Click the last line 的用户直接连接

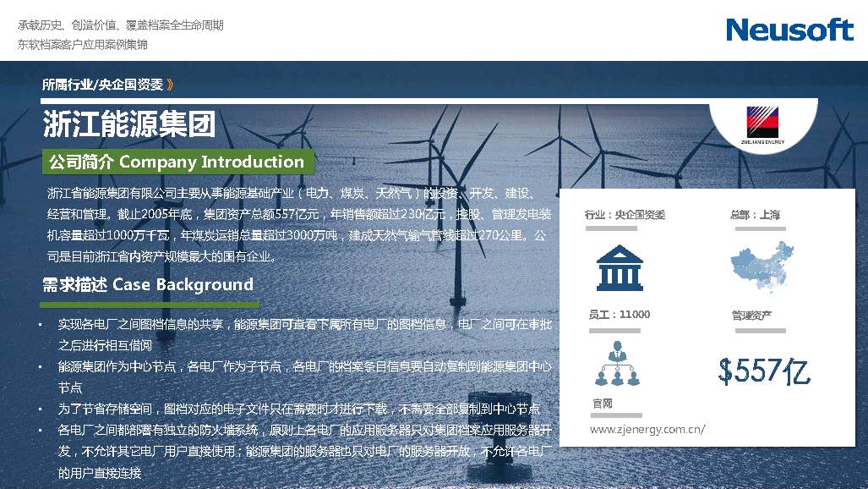pos(100,473)
